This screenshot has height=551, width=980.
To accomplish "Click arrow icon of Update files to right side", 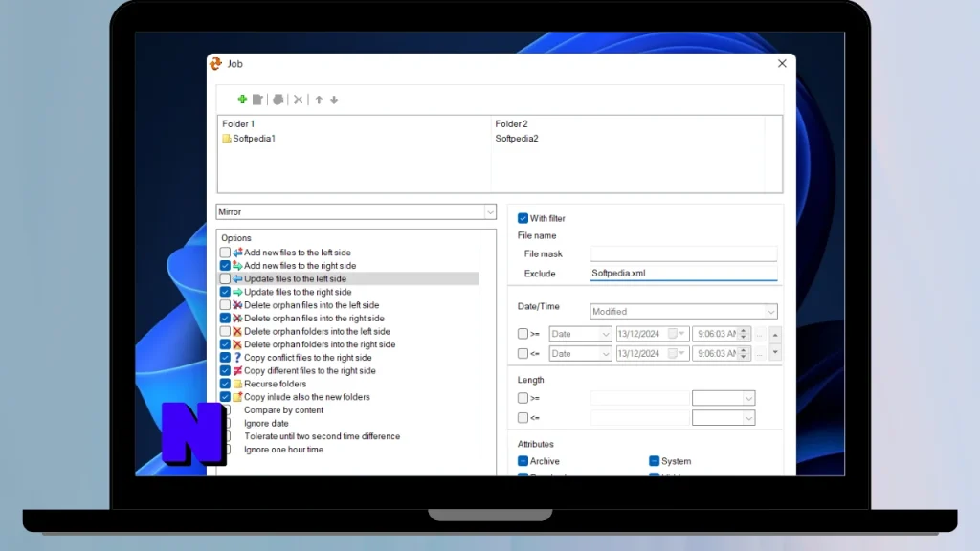I will [237, 292].
